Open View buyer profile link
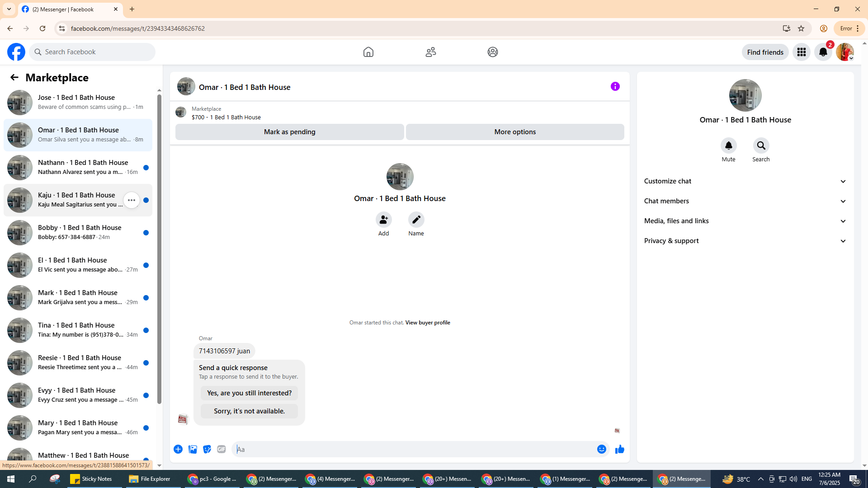This screenshot has width=868, height=488. coord(427,323)
